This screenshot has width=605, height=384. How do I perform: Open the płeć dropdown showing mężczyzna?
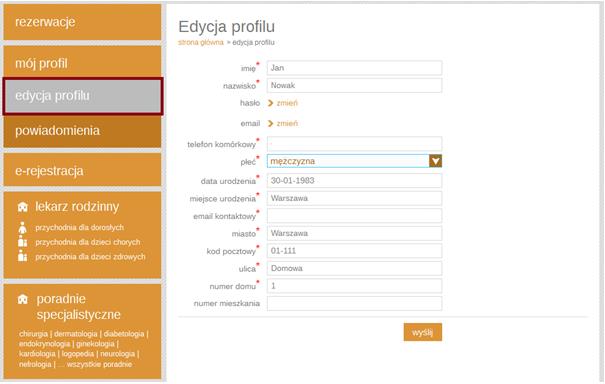click(354, 161)
